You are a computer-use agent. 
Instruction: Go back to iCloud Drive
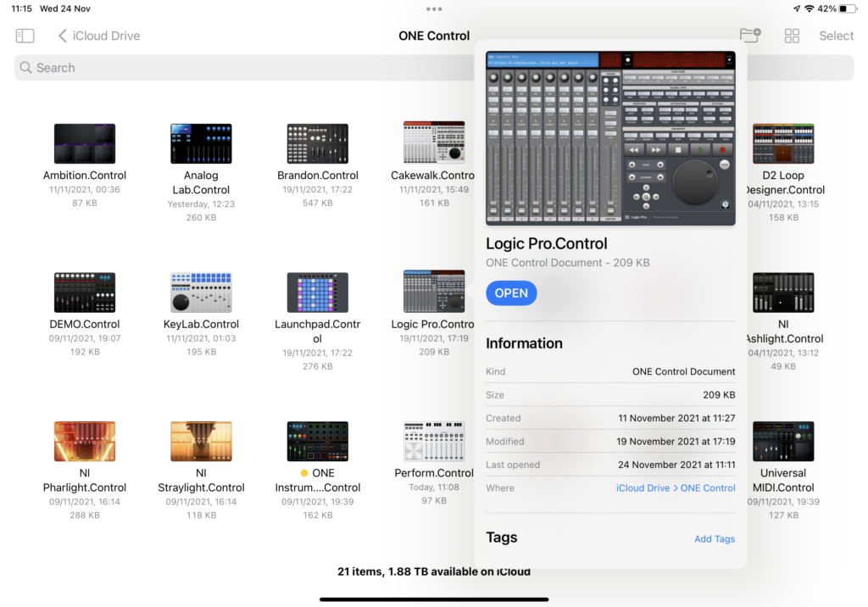(x=98, y=36)
